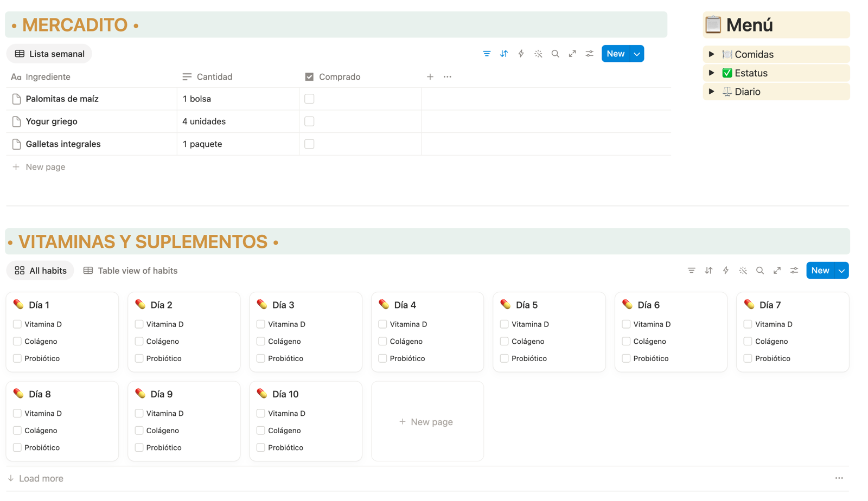Viewport: 868px width, 501px height.
Task: Click New button in Mercadito database
Action: tap(616, 54)
